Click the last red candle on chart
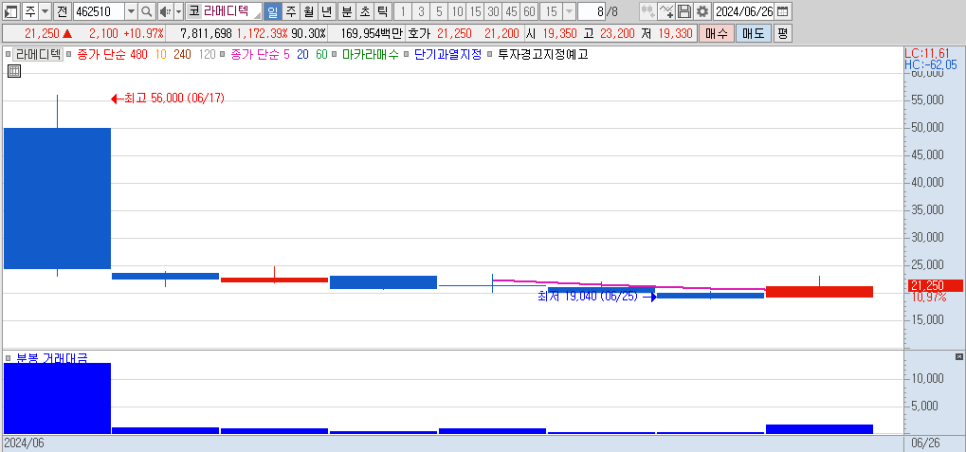Viewport: 966px width, 452px height. point(819,292)
